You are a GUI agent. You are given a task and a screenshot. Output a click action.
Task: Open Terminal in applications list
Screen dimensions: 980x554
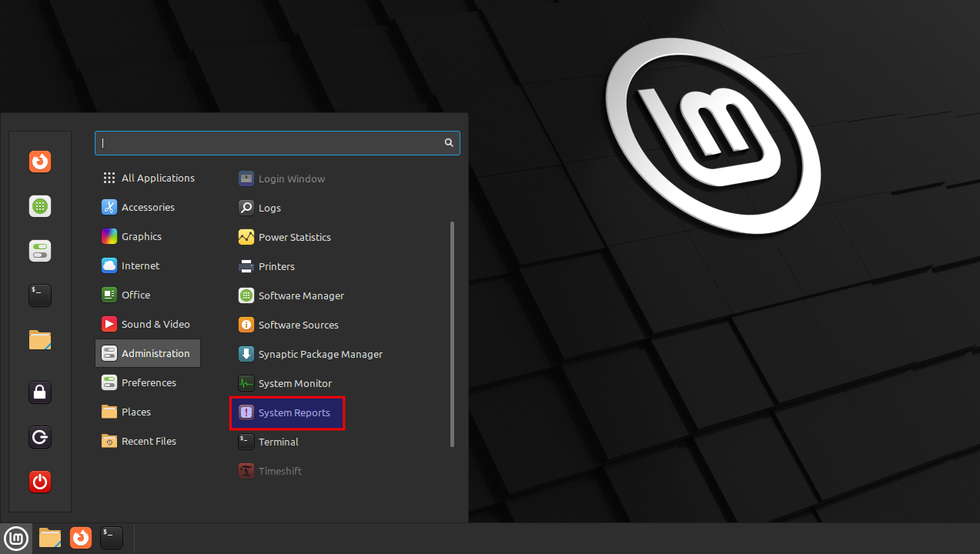point(269,442)
